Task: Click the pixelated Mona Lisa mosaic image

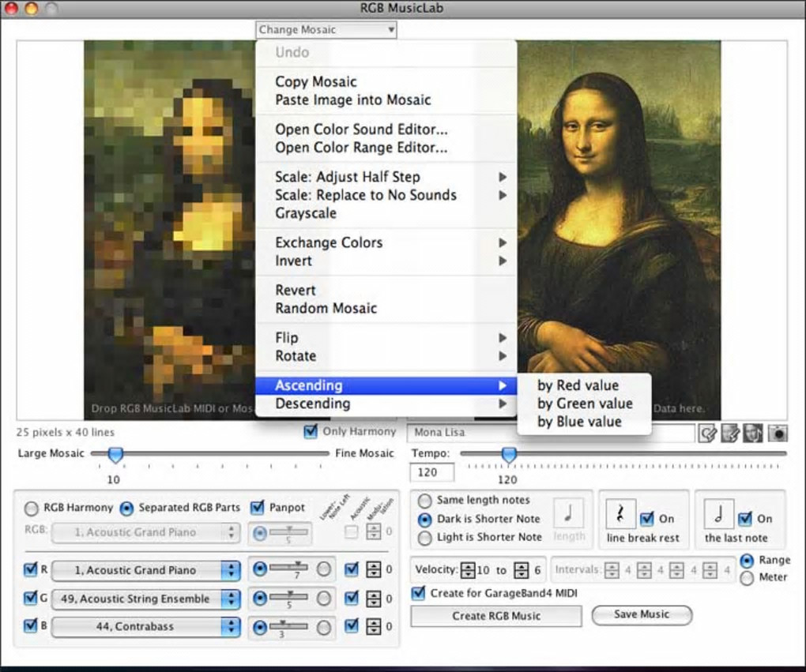Action: [x=170, y=230]
